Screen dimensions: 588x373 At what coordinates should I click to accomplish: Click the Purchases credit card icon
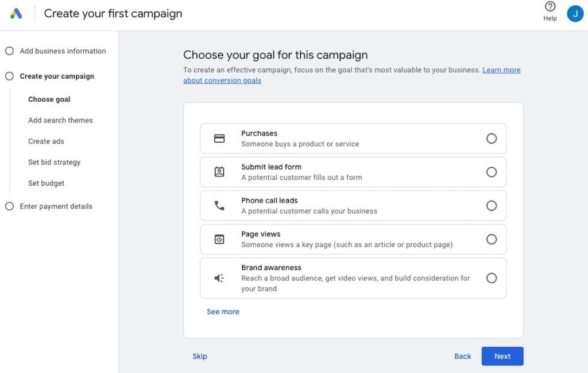(219, 139)
